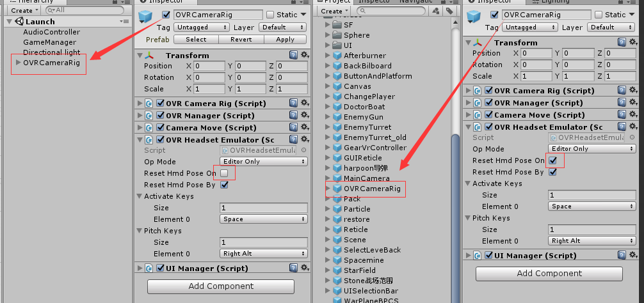Viewport: 644px width, 303px height.
Task: Open Launch scene options menu icon
Action: [x=124, y=21]
